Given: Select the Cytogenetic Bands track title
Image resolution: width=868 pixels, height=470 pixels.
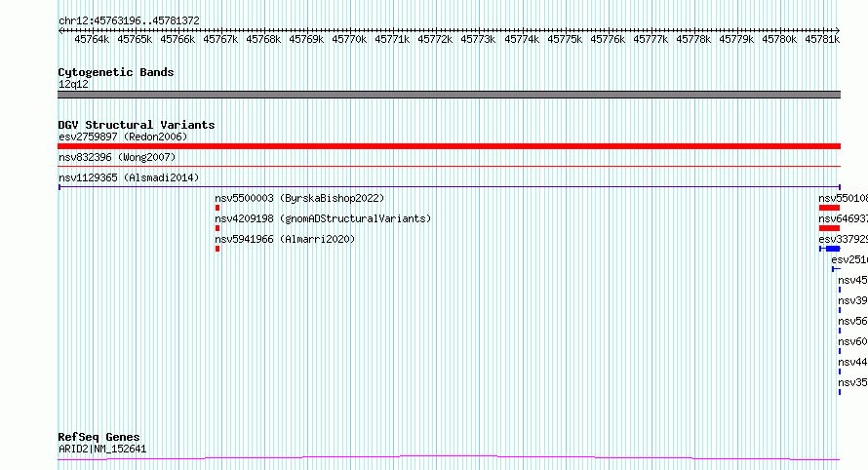Looking at the screenshot, I should click(116, 72).
